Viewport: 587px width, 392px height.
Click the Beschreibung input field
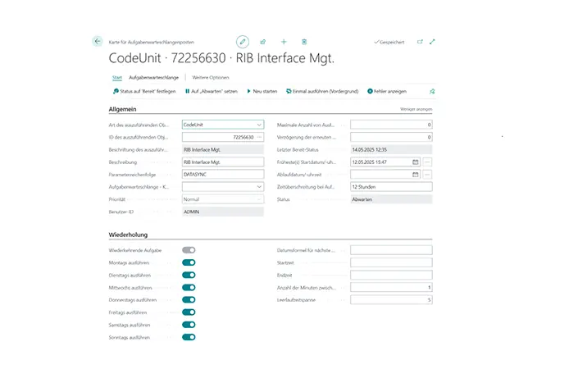point(223,162)
